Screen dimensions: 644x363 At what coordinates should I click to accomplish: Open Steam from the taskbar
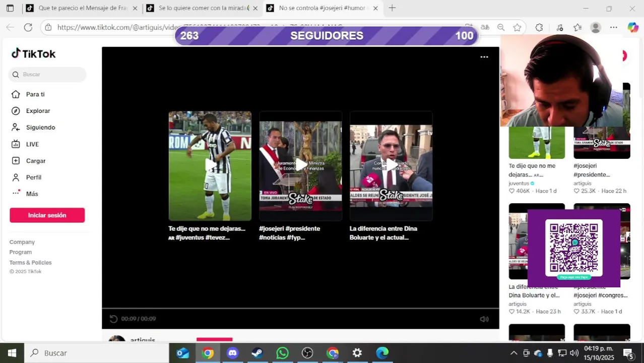click(257, 353)
